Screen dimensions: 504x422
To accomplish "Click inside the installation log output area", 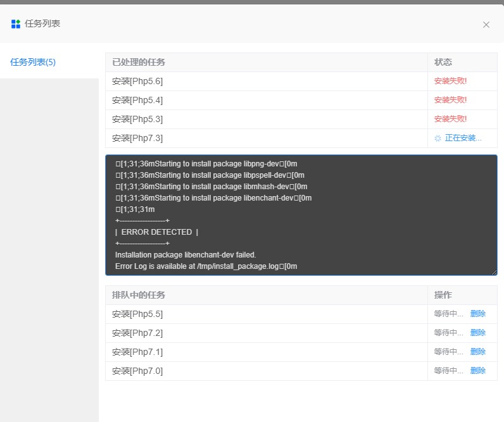I will [x=301, y=215].
